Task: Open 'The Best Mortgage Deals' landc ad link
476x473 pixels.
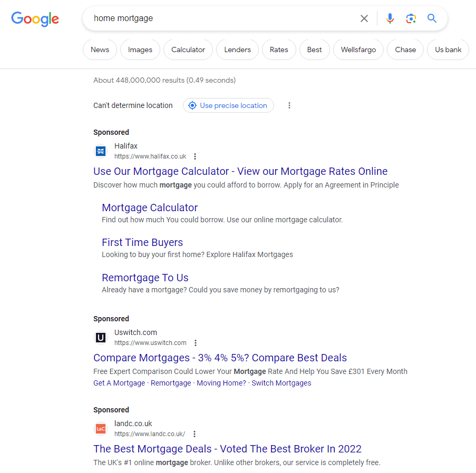Action: [227, 449]
